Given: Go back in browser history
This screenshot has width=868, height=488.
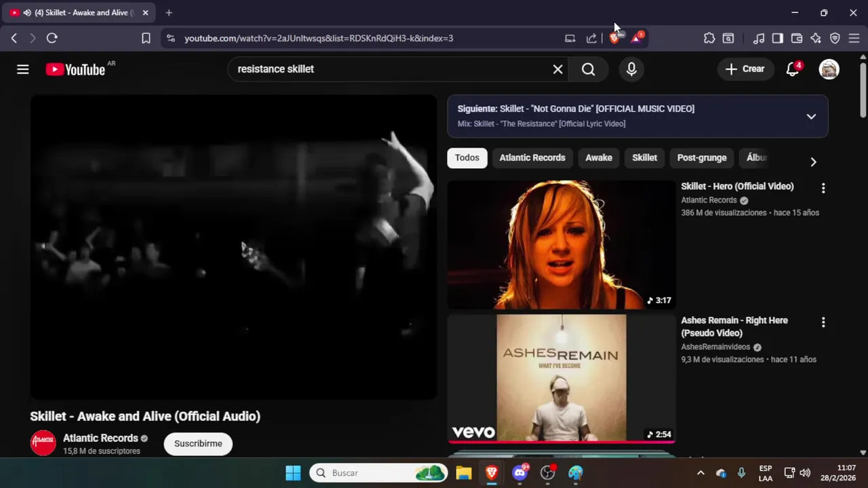Looking at the screenshot, I should pos(14,38).
